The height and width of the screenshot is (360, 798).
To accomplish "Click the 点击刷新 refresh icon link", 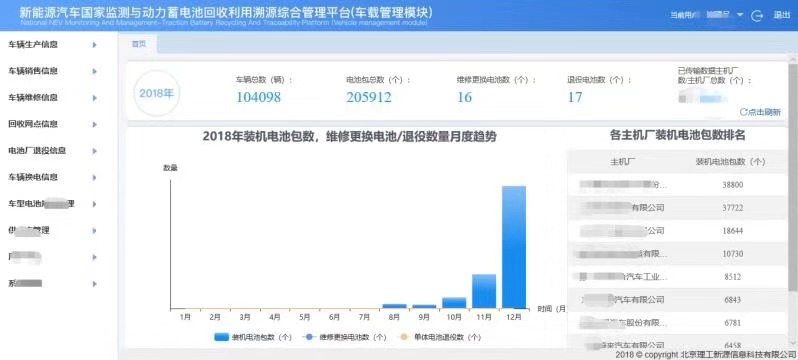I will point(760,112).
